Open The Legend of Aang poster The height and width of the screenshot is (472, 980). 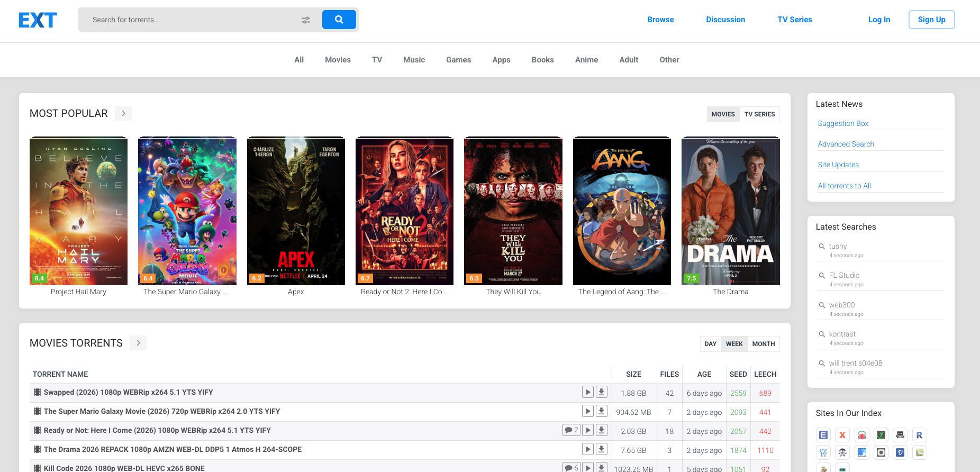[x=622, y=212]
